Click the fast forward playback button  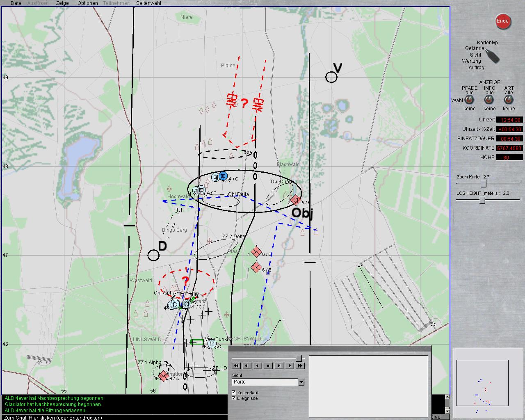click(300, 365)
